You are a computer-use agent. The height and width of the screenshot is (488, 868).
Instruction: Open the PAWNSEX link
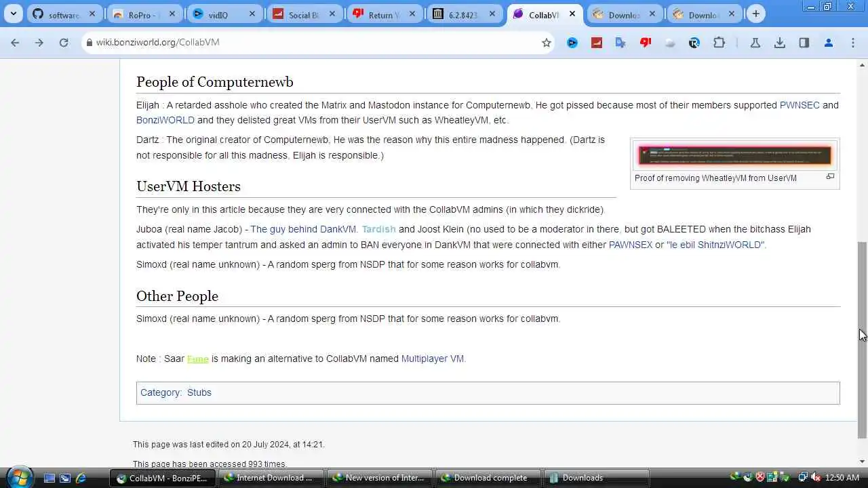point(631,245)
